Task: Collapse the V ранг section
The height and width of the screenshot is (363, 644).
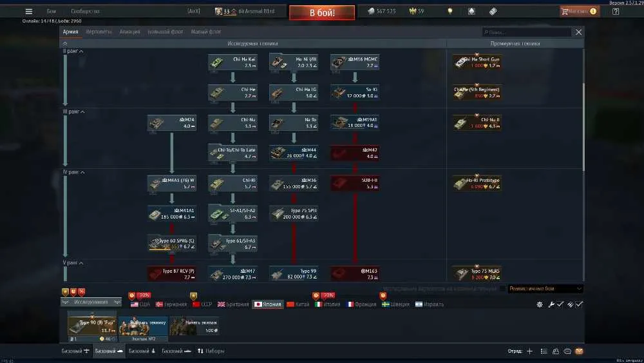Action: tap(73, 262)
